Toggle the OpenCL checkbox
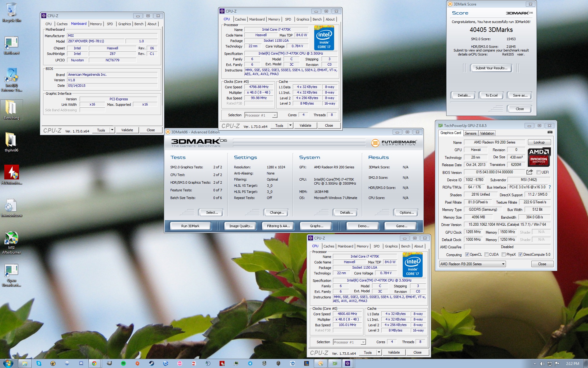Screen dimensions: 588x368 pos(467,255)
